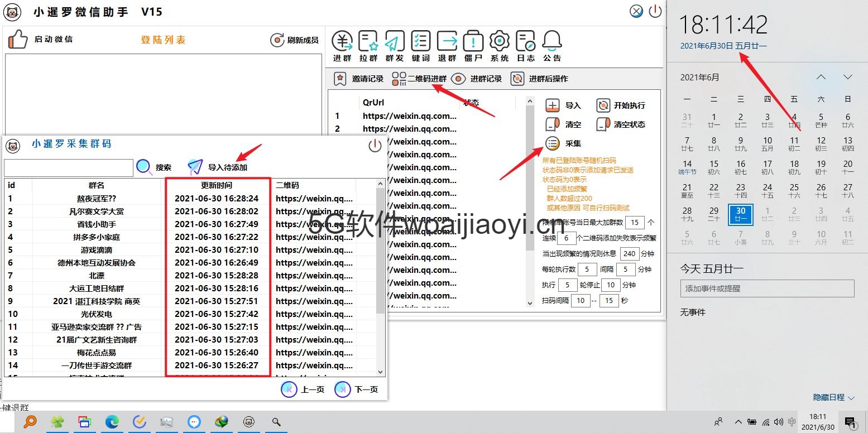Select row 熬夜冠军
This screenshot has width=868, height=433.
(x=191, y=198)
